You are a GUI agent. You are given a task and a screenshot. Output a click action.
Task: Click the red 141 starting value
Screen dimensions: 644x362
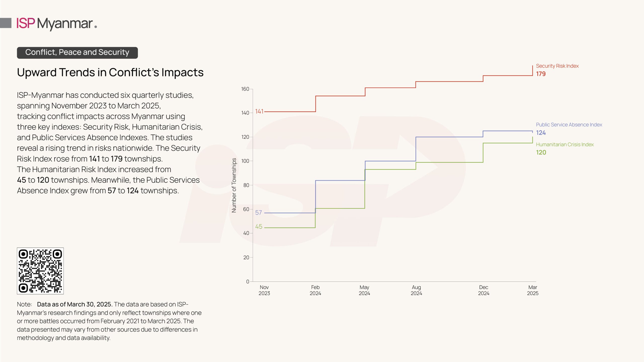pyautogui.click(x=259, y=111)
